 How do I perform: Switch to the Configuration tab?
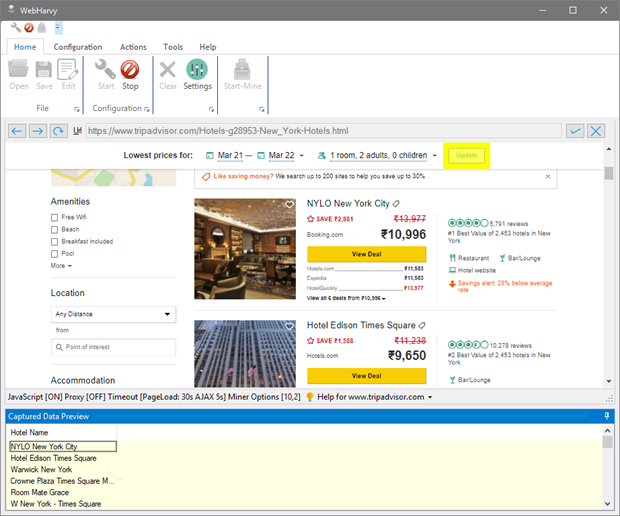tap(78, 47)
